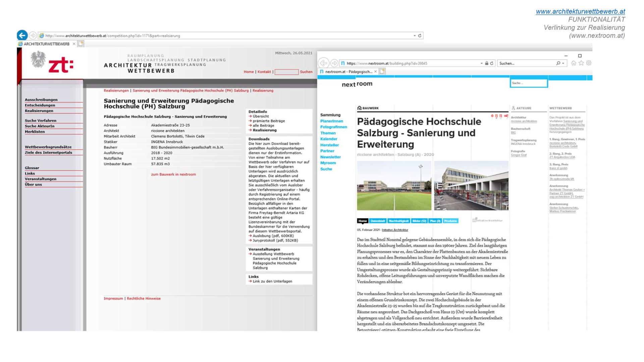
Task: Open the sports field building photo
Action: (394, 185)
